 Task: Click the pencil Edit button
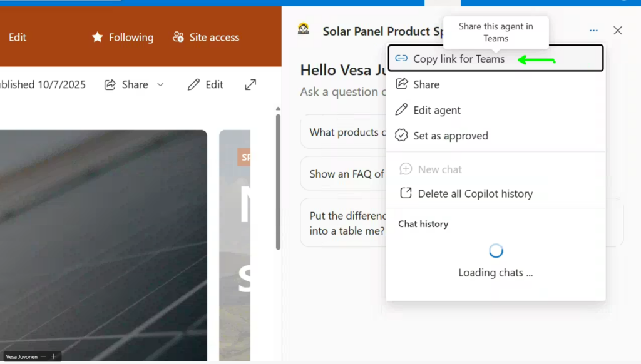205,84
